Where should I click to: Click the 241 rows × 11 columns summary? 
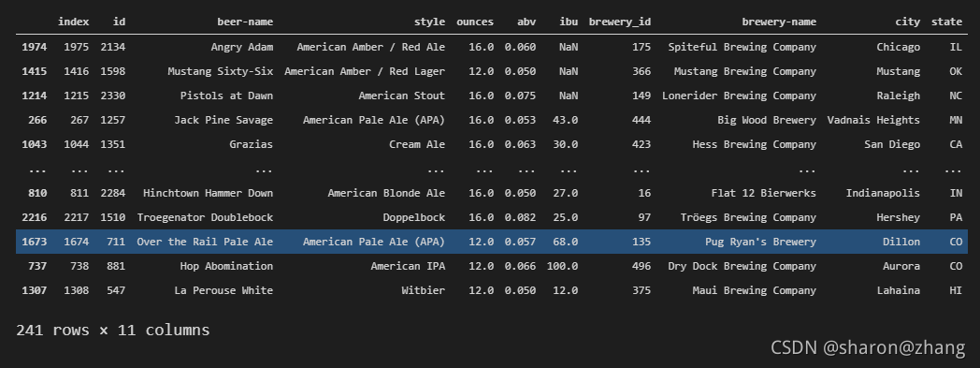(x=113, y=330)
